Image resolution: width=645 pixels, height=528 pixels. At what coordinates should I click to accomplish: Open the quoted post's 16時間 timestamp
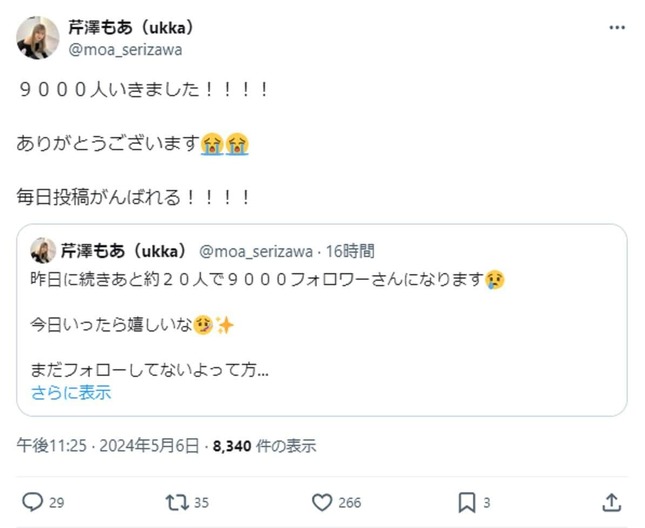click(350, 251)
